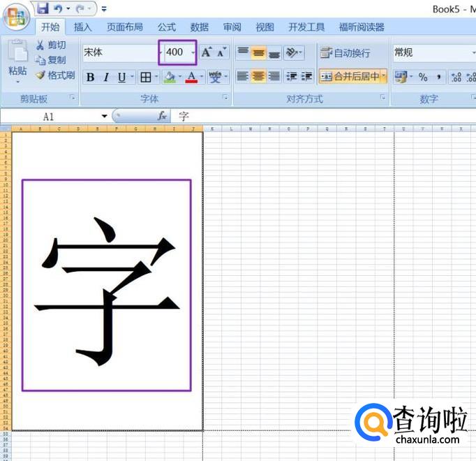Screen dimensions: 476x461
Task: Open the 文 phonetic guide tool
Action: pyautogui.click(x=215, y=78)
